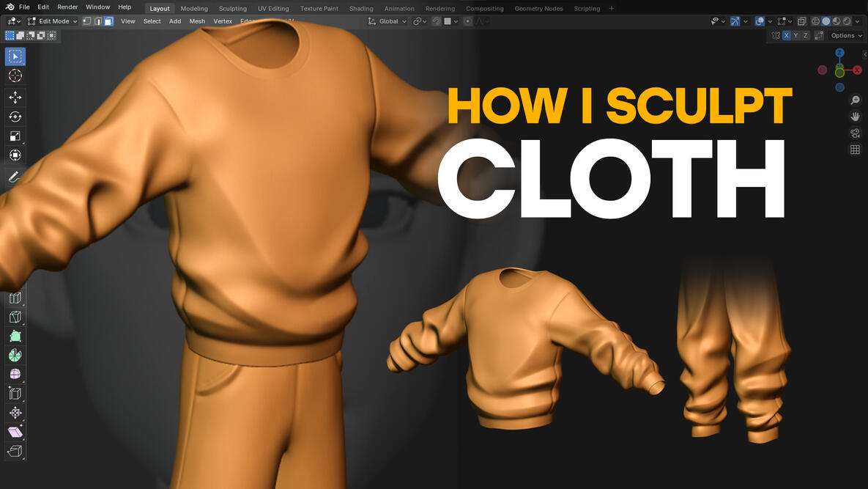
Task: Toggle proportional editing
Action: (467, 21)
